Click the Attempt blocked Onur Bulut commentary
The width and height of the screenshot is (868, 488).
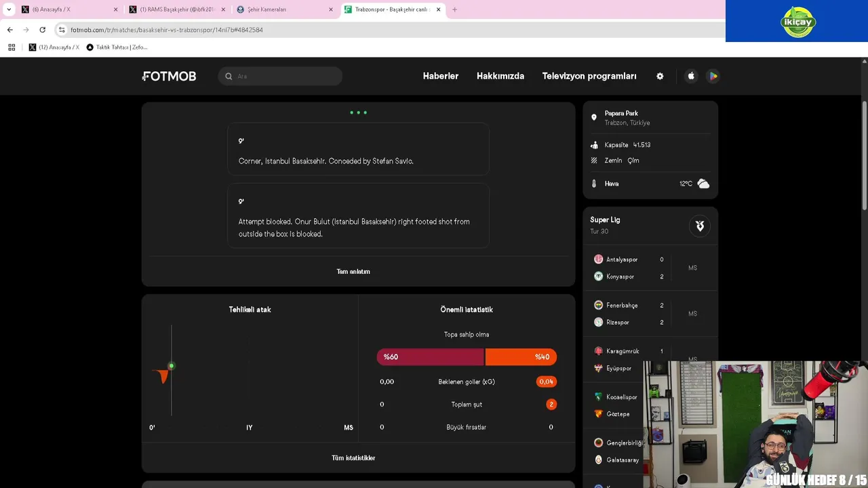[x=358, y=216]
